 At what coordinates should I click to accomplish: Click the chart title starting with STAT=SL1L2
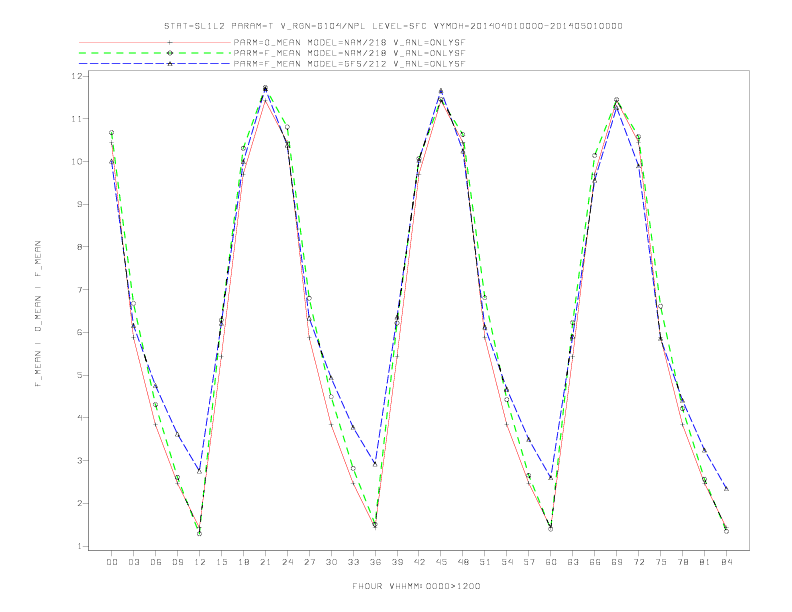click(x=393, y=26)
